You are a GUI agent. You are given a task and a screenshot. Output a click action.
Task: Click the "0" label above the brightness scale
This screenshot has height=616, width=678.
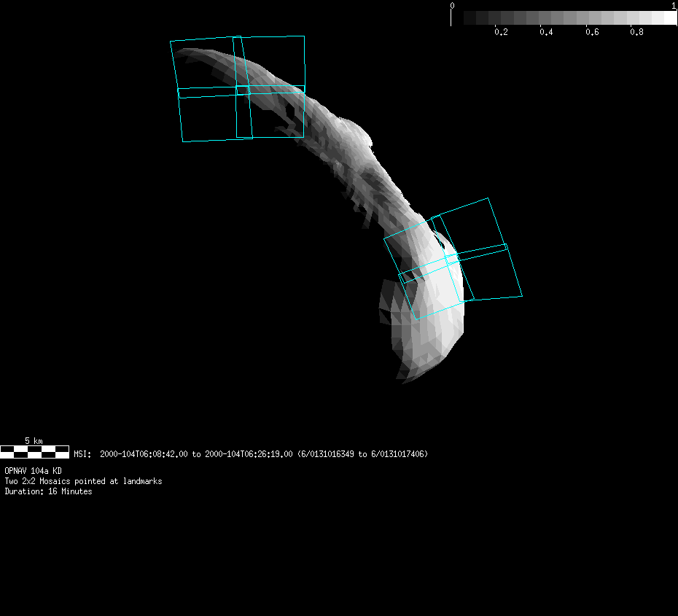pyautogui.click(x=452, y=6)
